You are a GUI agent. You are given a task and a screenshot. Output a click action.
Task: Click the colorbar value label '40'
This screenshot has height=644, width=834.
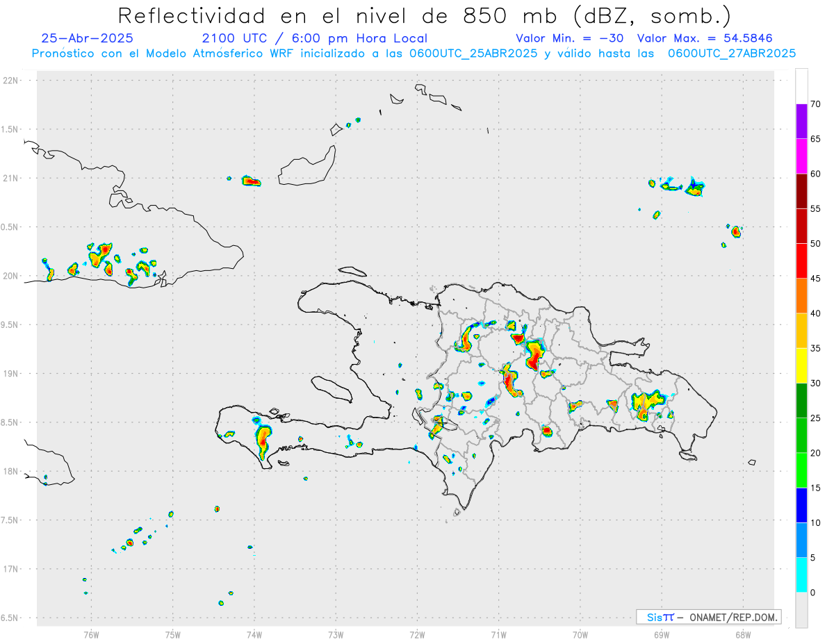[x=815, y=313]
